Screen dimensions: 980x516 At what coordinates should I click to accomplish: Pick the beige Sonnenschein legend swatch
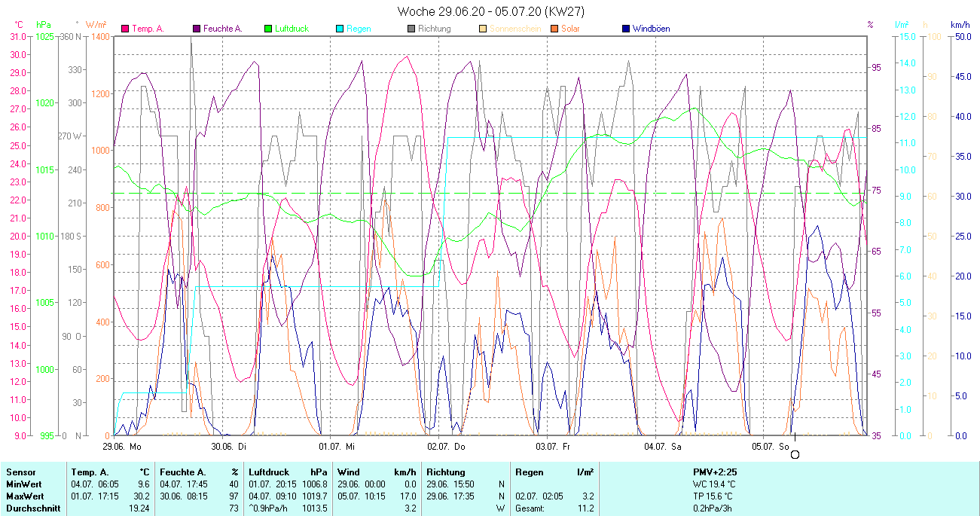click(483, 29)
